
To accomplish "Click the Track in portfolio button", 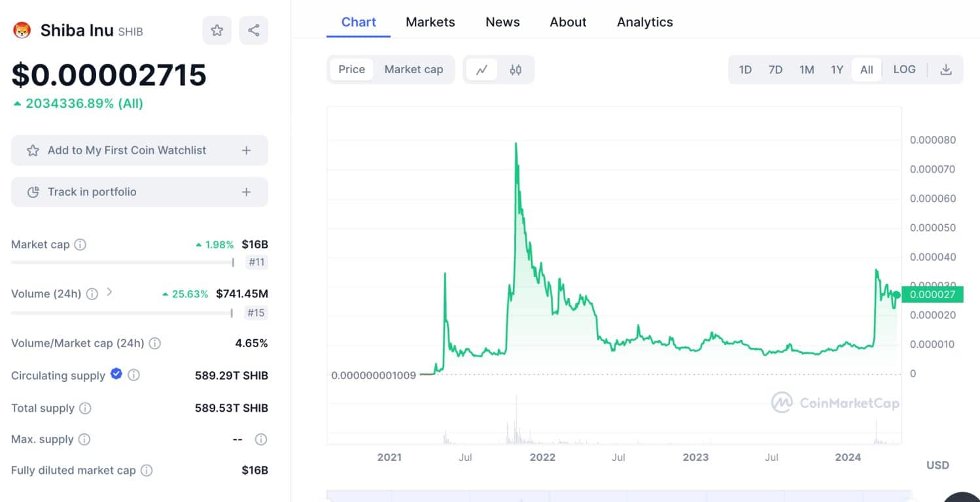I will tap(139, 192).
